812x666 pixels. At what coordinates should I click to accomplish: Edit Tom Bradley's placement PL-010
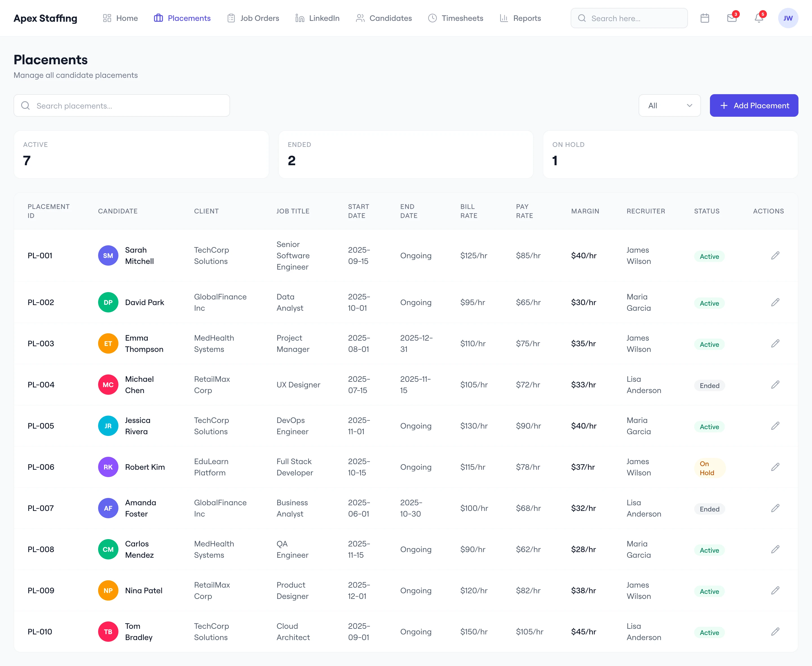775,632
